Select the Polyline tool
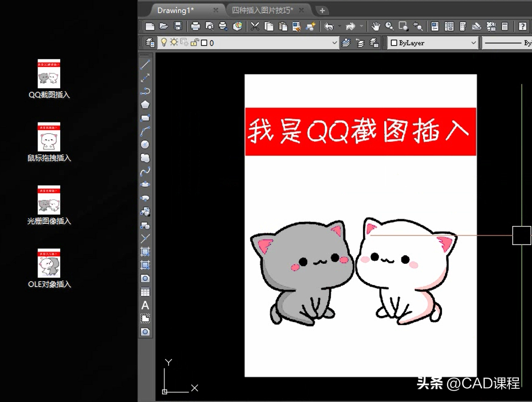 point(145,91)
